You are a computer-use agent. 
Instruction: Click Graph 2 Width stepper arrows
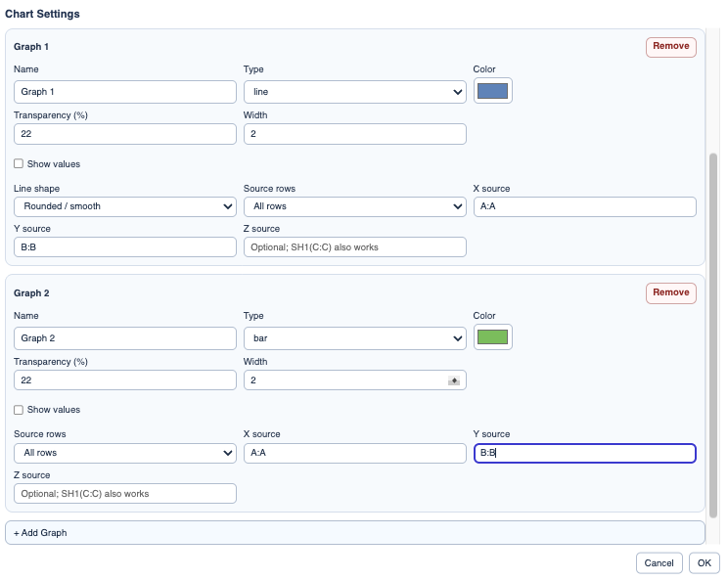pos(454,380)
